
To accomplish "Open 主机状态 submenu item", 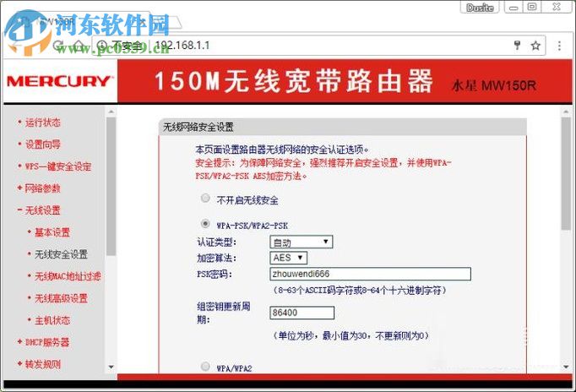I will click(52, 320).
